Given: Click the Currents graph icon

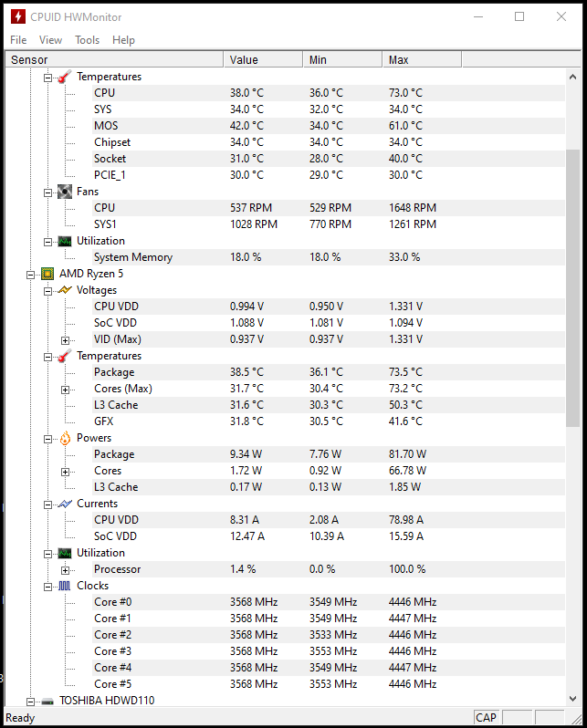Looking at the screenshot, I should 65,504.
